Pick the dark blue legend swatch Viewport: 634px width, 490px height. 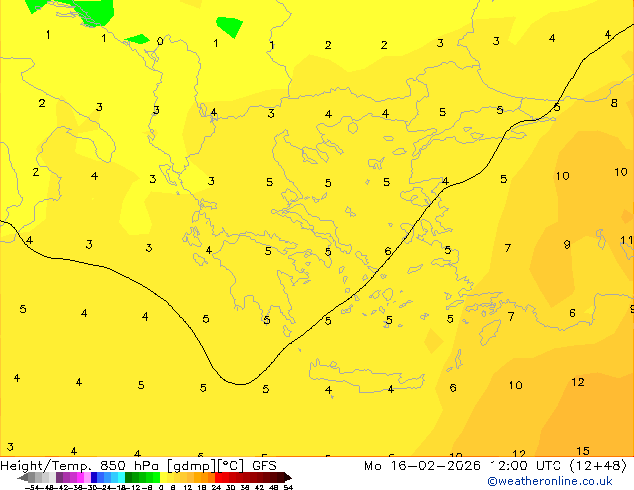point(94,477)
